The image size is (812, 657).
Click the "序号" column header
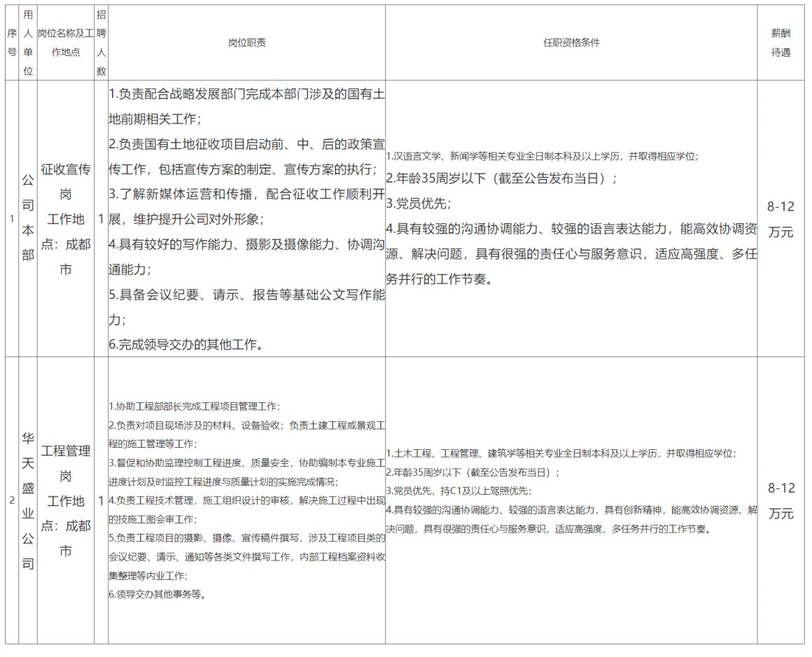click(12, 43)
